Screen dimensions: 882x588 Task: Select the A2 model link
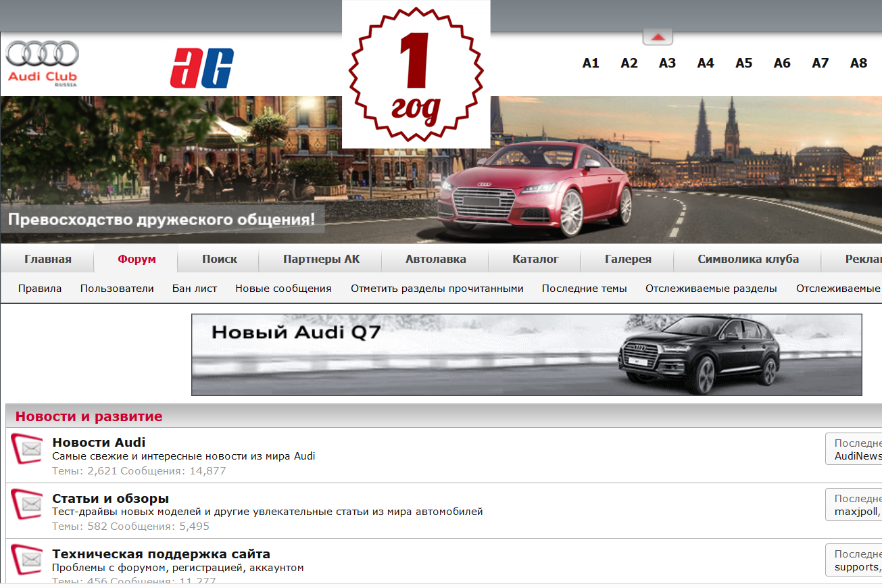click(x=629, y=63)
